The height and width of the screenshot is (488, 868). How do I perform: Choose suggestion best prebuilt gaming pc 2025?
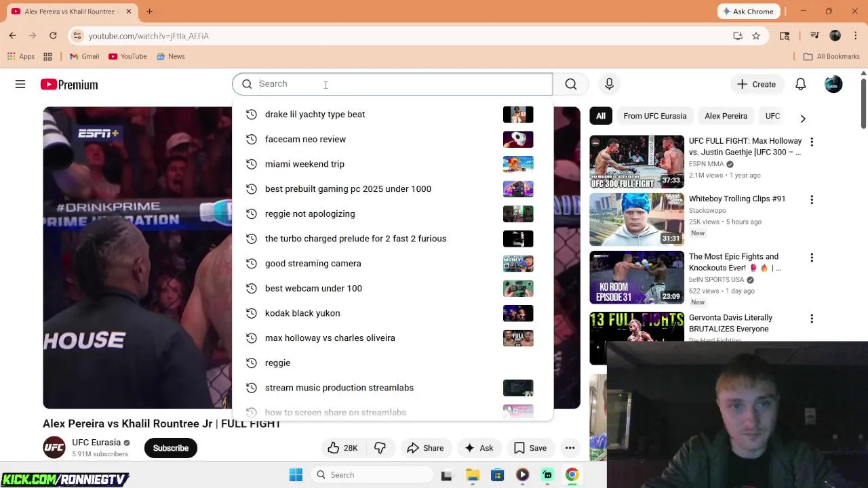392,189
